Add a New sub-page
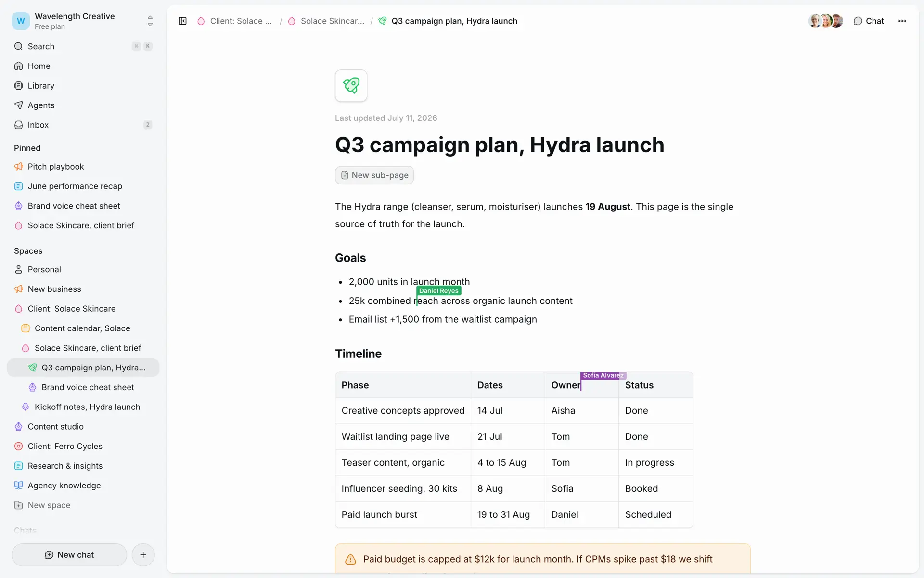This screenshot has width=924, height=578. click(x=374, y=175)
